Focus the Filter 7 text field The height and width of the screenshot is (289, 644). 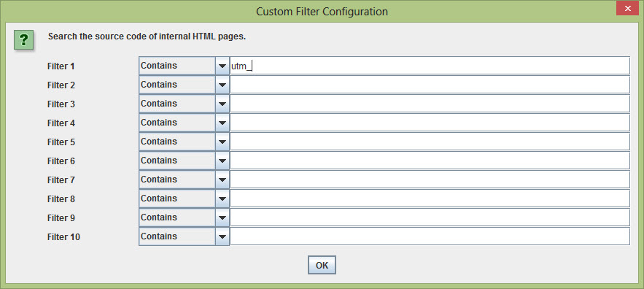[430, 180]
